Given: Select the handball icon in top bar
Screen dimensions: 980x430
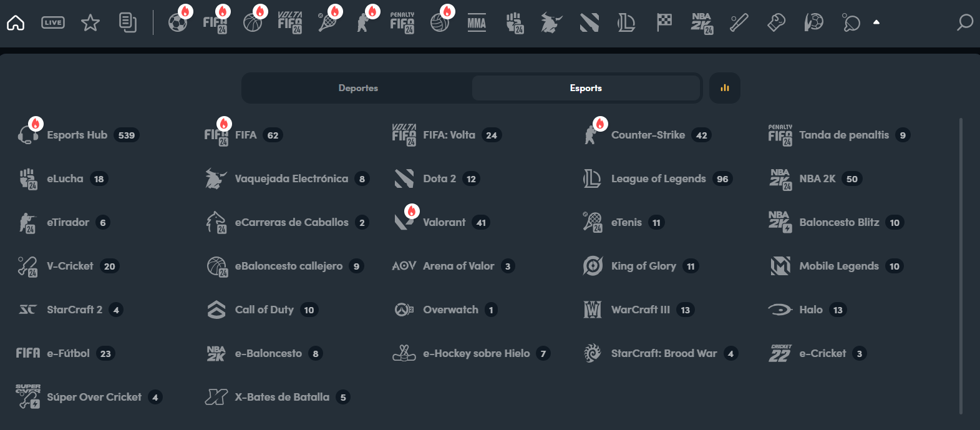Looking at the screenshot, I should click(813, 23).
